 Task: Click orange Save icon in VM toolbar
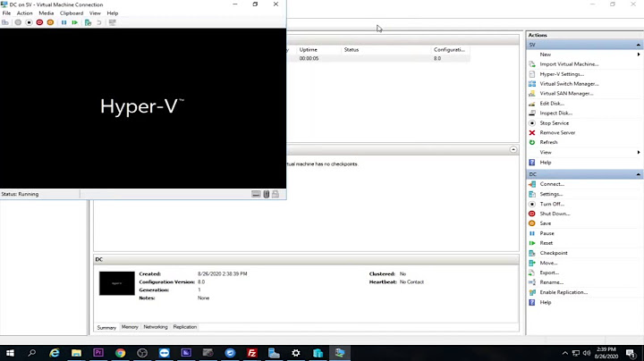[50, 22]
